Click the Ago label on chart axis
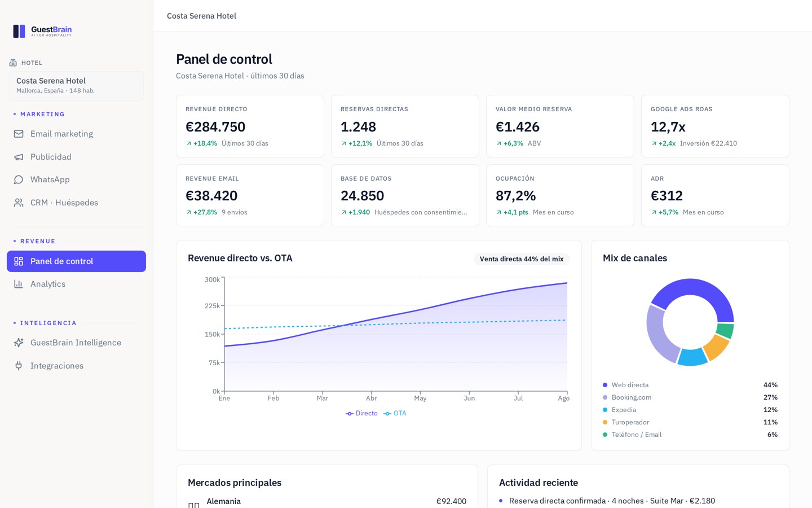The height and width of the screenshot is (508, 812). (563, 398)
